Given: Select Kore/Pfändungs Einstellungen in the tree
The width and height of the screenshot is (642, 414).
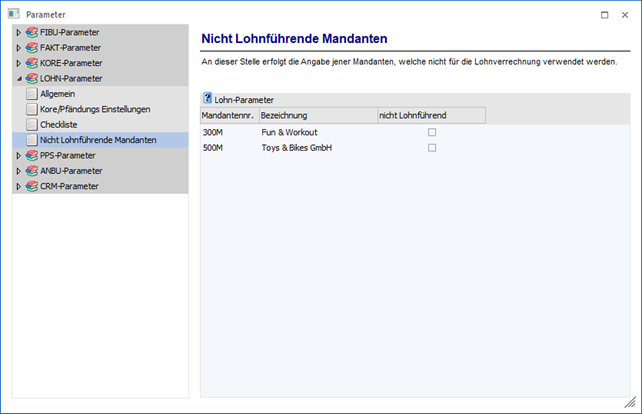Looking at the screenshot, I should (x=94, y=109).
